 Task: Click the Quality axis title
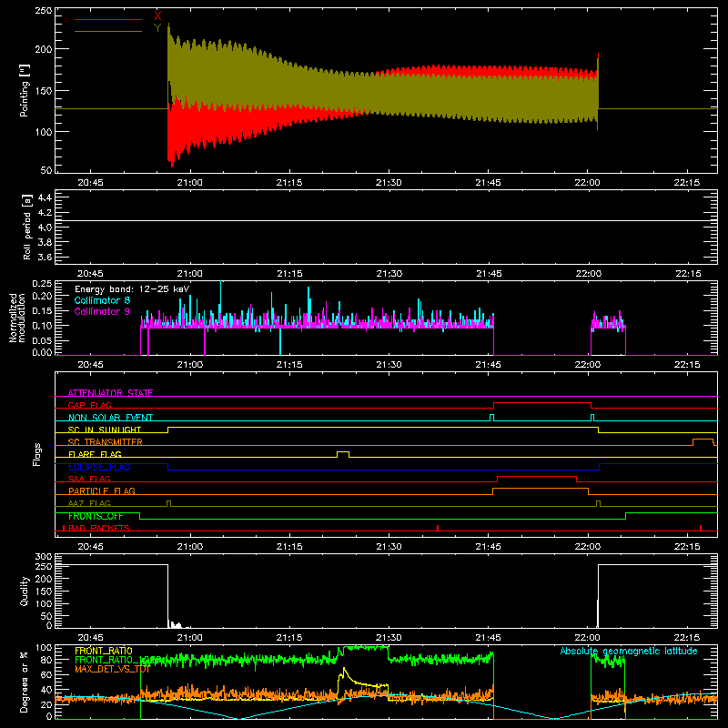(25, 591)
